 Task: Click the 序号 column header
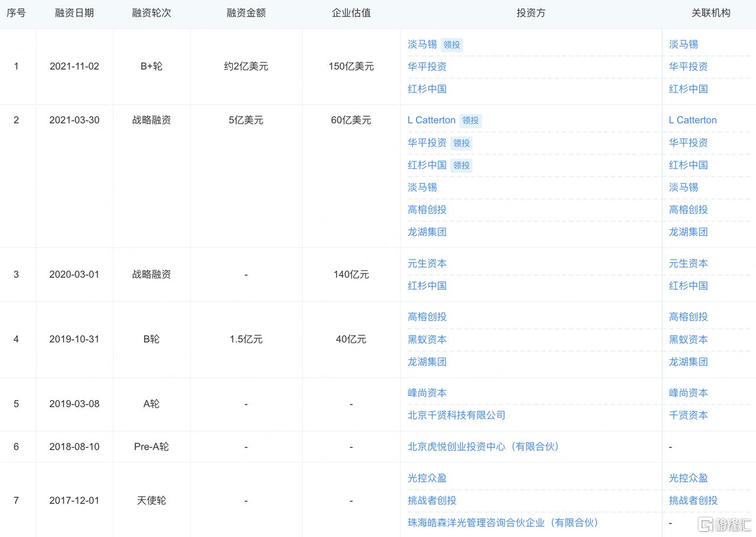[16, 13]
